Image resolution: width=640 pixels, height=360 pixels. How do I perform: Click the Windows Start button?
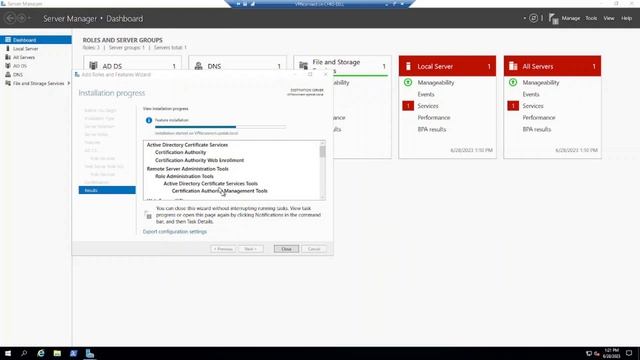(x=8, y=353)
